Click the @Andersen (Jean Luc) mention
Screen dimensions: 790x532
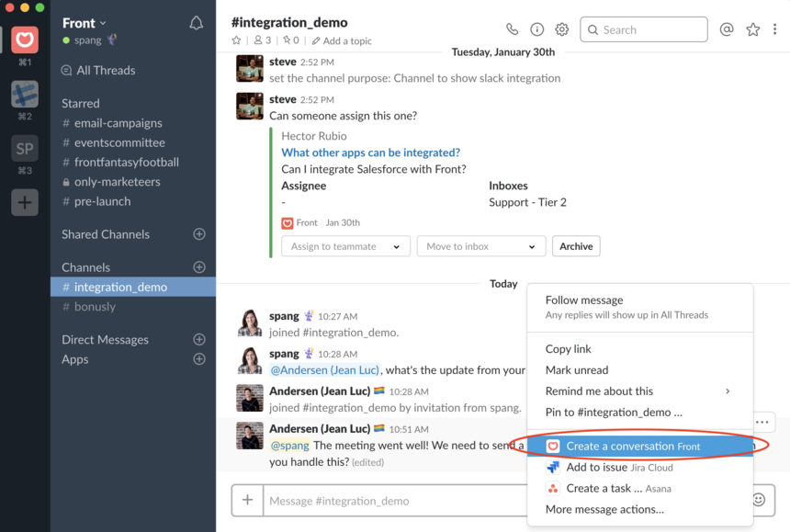point(325,370)
